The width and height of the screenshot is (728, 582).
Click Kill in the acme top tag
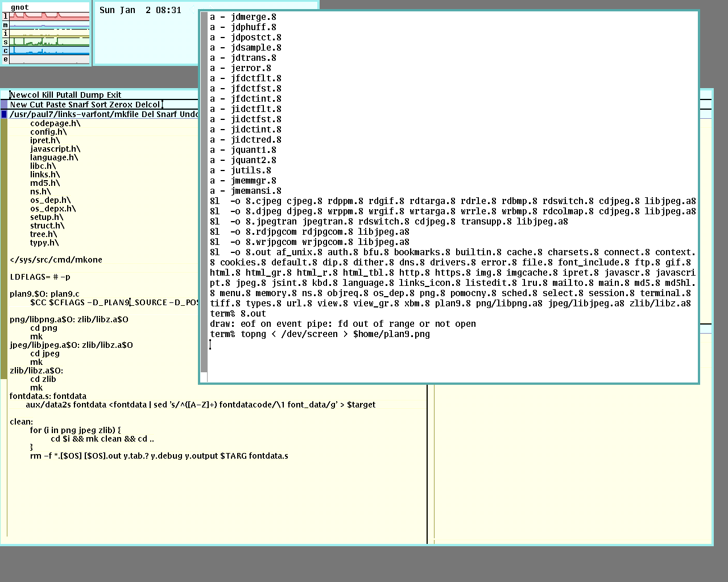coord(48,95)
